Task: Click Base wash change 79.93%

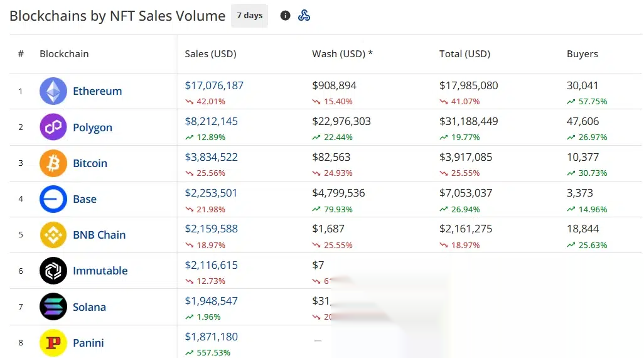Action: (333, 210)
